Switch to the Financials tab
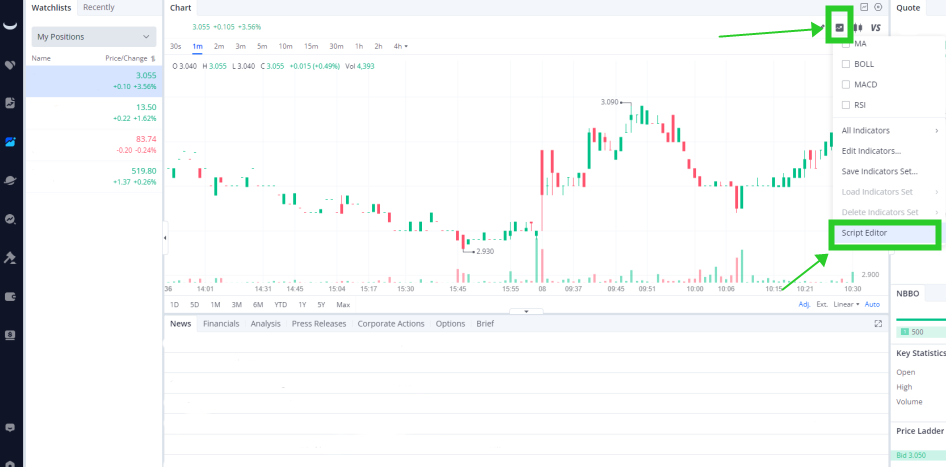The image size is (946, 467). (x=221, y=324)
